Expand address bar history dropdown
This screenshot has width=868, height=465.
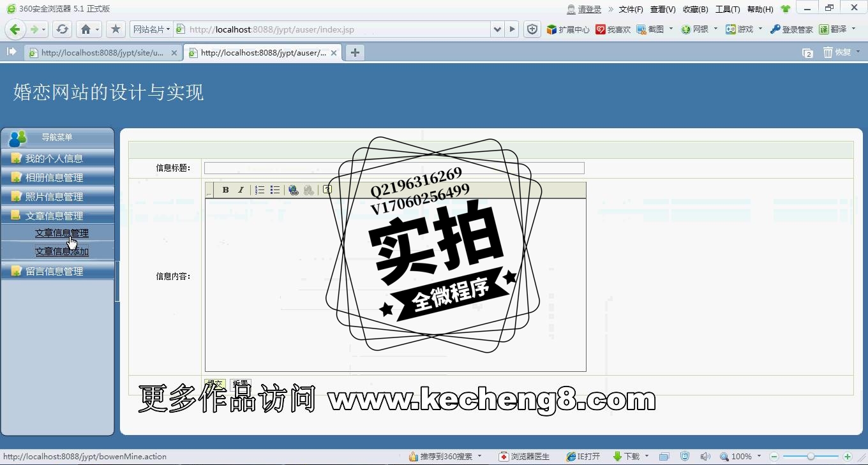(x=497, y=29)
